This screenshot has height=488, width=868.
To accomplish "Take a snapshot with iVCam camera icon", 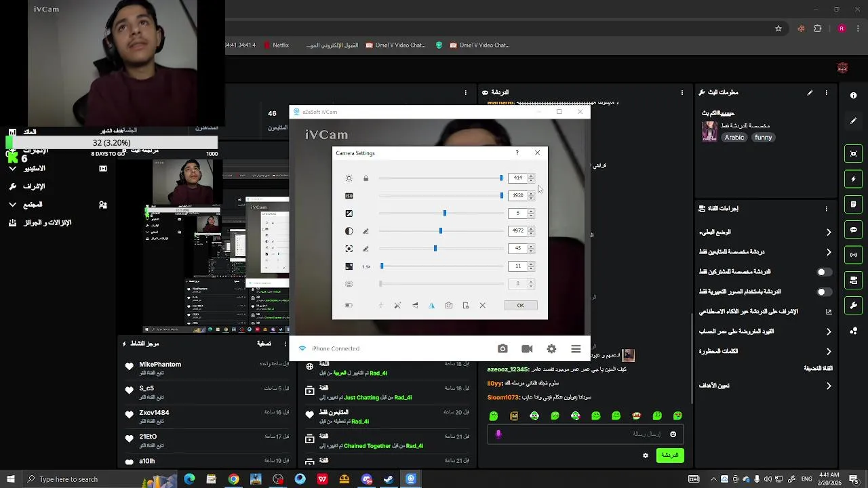I will (502, 348).
